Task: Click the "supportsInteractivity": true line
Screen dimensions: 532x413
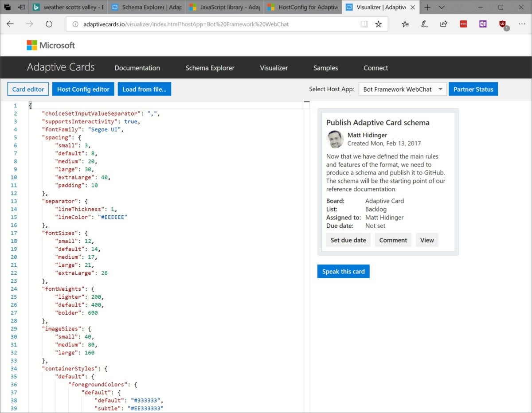Action: (91, 121)
